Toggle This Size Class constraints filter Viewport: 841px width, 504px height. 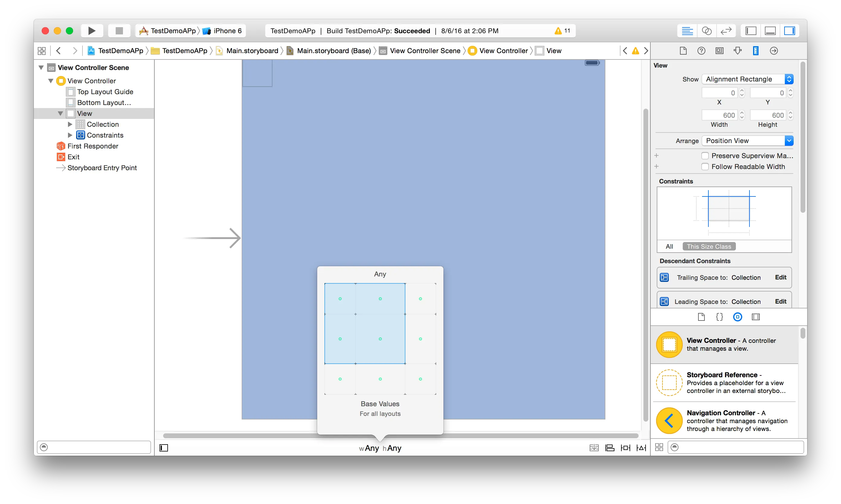tap(709, 246)
